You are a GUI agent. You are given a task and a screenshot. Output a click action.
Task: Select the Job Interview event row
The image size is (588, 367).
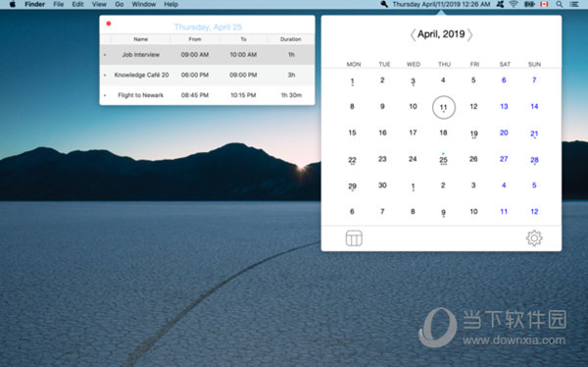click(x=207, y=55)
